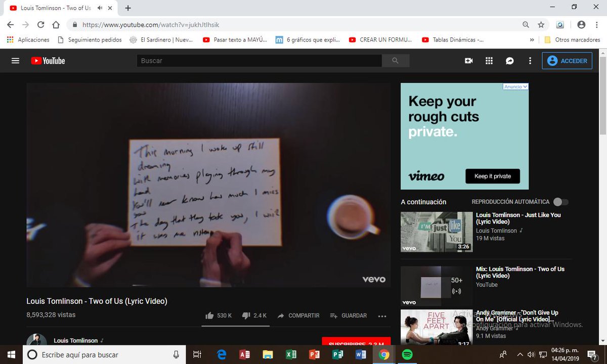Image resolution: width=607 pixels, height=364 pixels.
Task: Open the Pasar texto a MAYÚ... bookmark
Action: (235, 39)
